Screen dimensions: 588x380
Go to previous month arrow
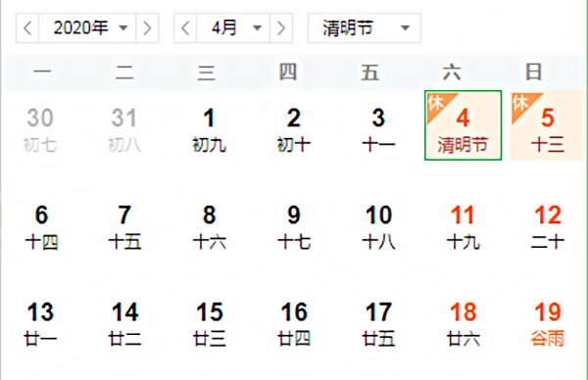(x=185, y=28)
